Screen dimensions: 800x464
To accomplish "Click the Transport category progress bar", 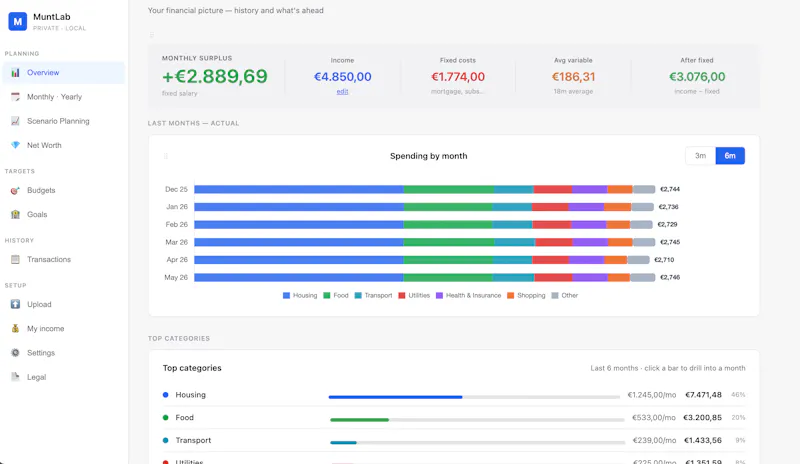I will [478, 443].
